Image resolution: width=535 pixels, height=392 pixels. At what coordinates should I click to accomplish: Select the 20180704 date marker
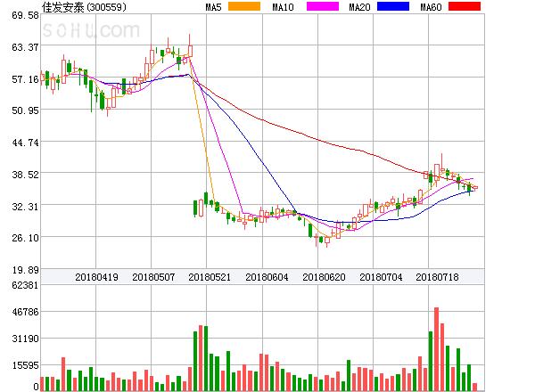click(381, 277)
